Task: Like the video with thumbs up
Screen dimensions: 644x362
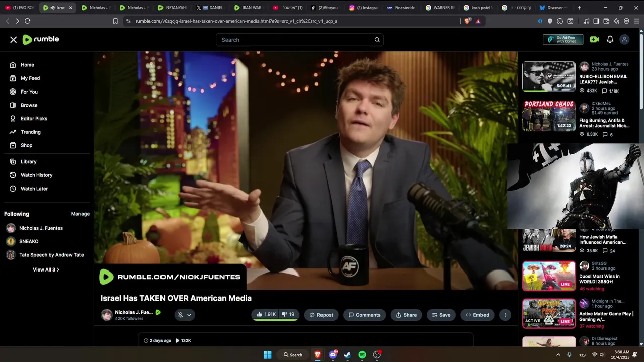Action: [266, 315]
